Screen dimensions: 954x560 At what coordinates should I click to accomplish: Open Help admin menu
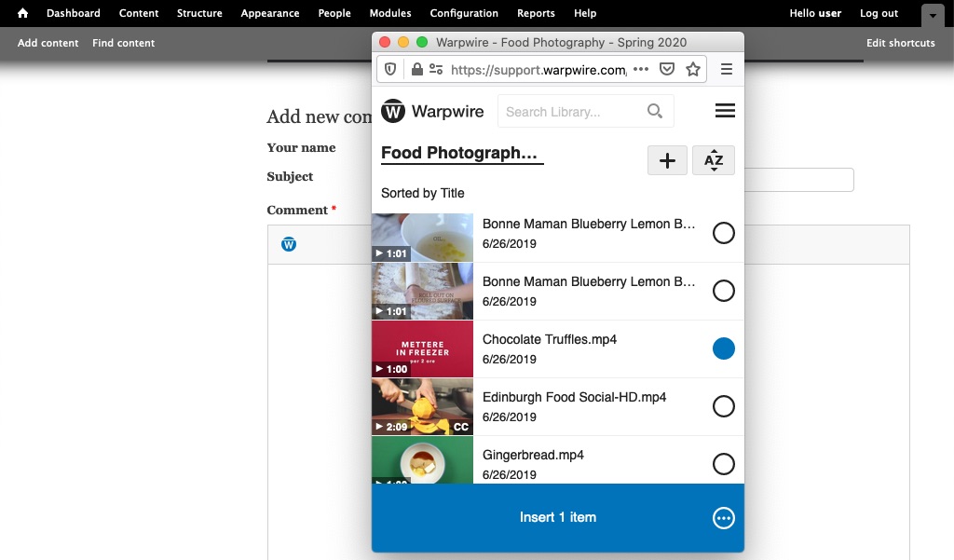coord(585,13)
